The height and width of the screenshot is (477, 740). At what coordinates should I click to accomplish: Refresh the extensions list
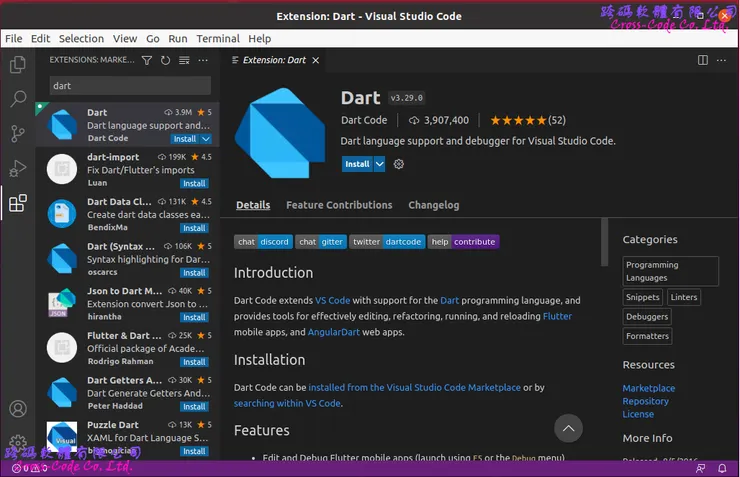tap(166, 60)
